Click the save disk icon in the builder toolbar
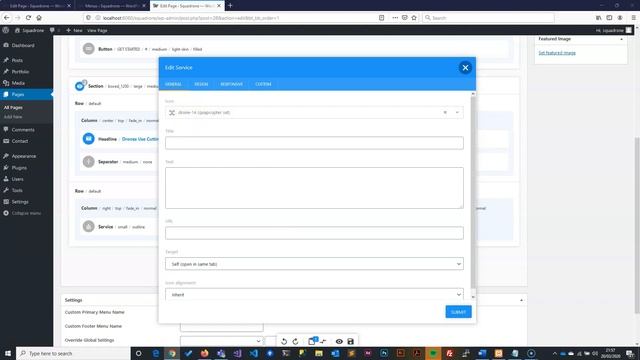 pyautogui.click(x=351, y=341)
